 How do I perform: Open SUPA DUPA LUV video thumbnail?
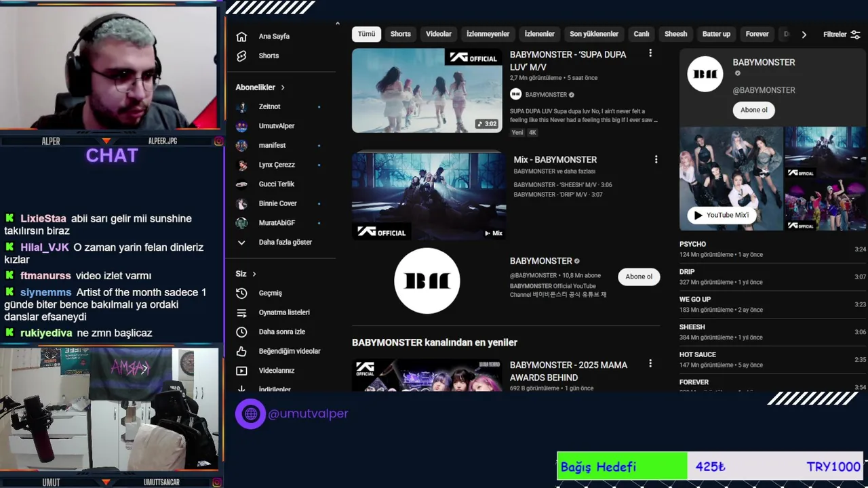tap(427, 90)
